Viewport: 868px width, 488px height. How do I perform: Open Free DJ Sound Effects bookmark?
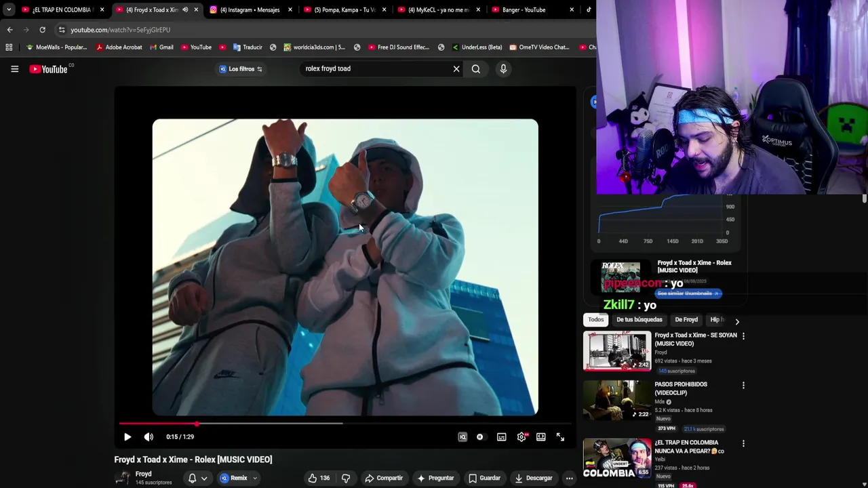coord(399,47)
